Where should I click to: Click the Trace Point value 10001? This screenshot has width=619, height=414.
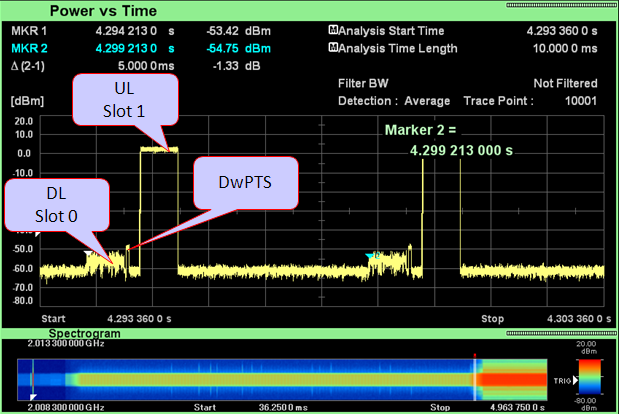pyautogui.click(x=581, y=101)
